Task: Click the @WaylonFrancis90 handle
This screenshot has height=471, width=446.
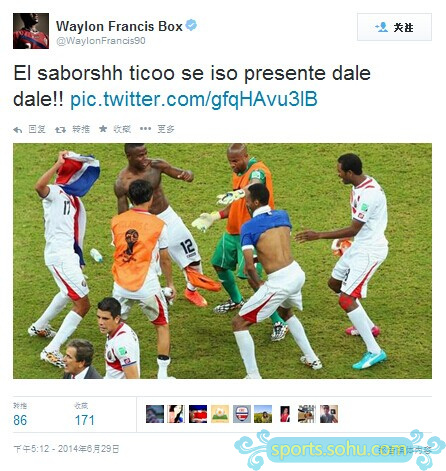Action: (101, 41)
